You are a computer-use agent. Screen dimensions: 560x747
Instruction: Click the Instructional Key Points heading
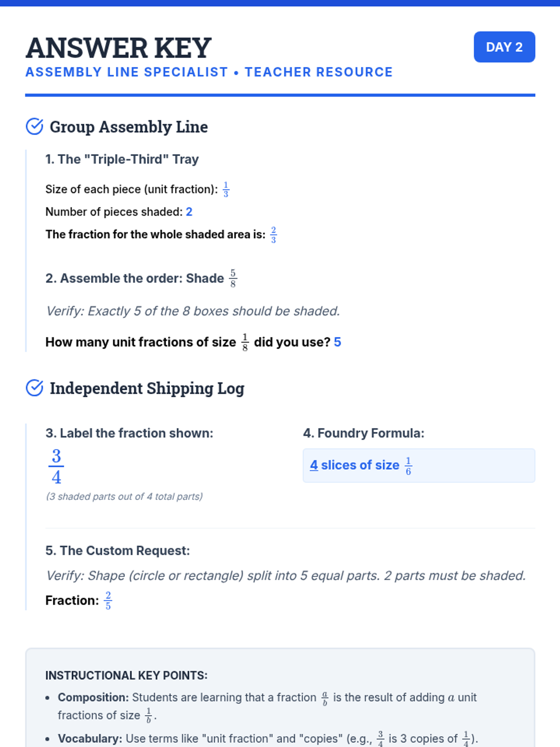coord(126,676)
